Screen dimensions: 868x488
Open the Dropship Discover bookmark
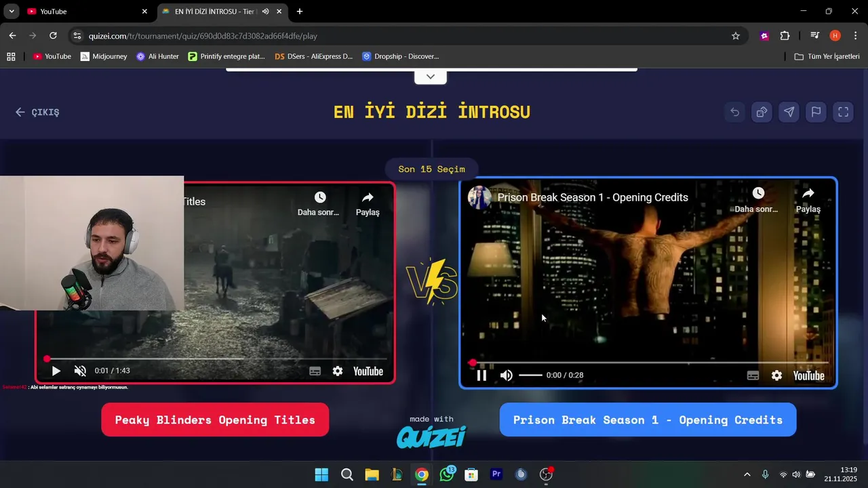(x=401, y=56)
